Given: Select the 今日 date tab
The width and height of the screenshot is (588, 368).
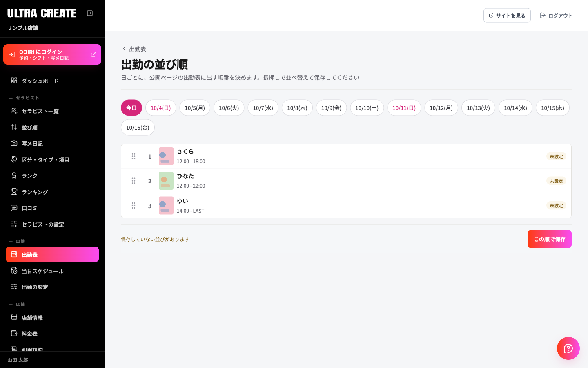Looking at the screenshot, I should (131, 108).
